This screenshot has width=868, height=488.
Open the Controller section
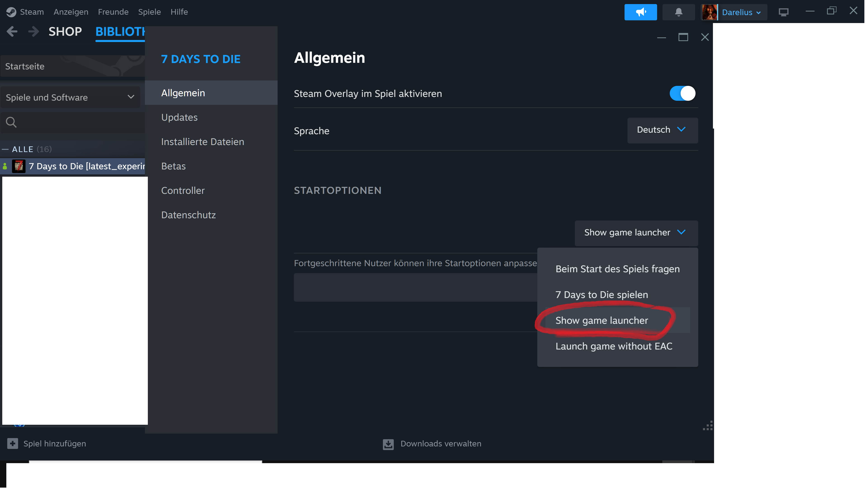coord(211,191)
